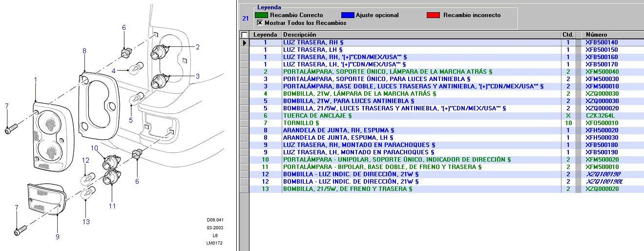
Task: Tick the select-all checkbox in table header
Action: [244, 35]
